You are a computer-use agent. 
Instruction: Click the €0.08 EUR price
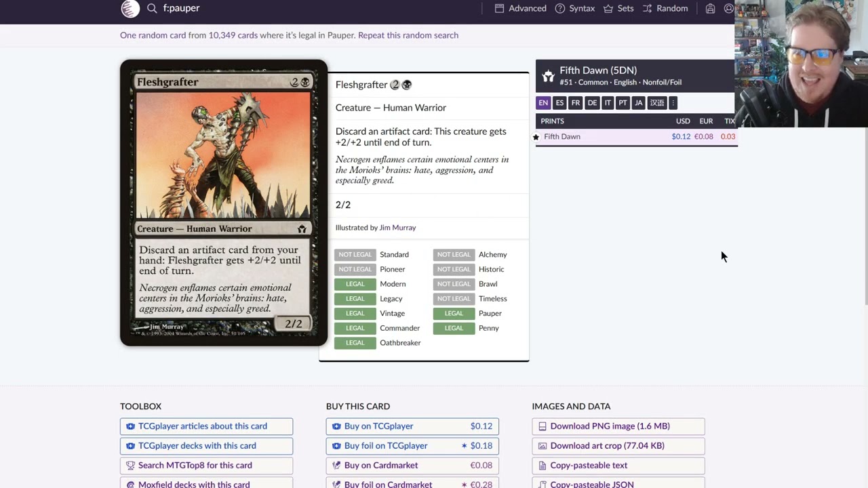click(704, 136)
